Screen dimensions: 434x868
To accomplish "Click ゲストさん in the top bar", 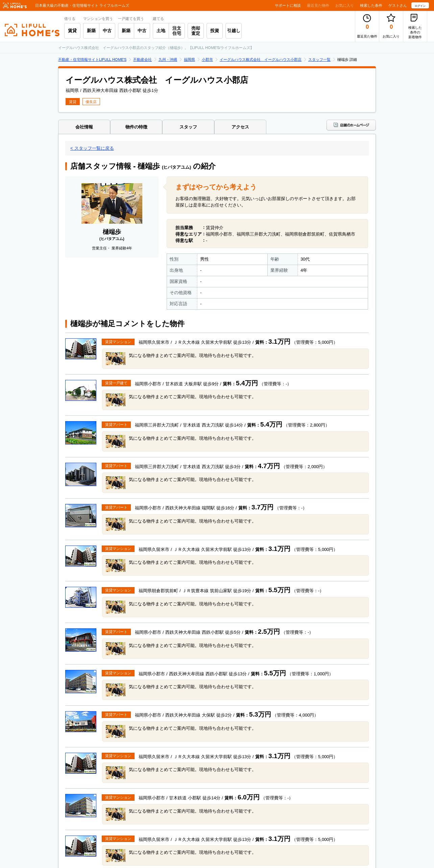I will pyautogui.click(x=397, y=6).
